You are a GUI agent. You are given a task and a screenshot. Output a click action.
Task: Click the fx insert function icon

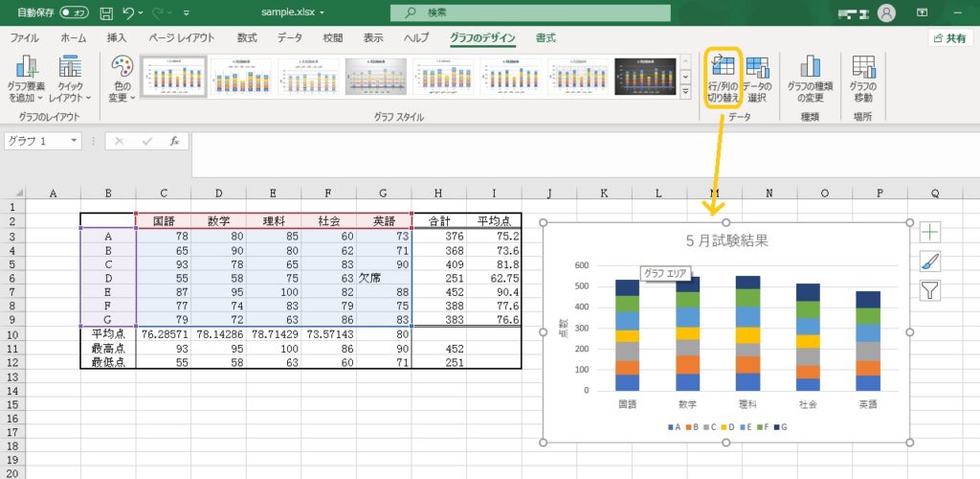(x=174, y=141)
